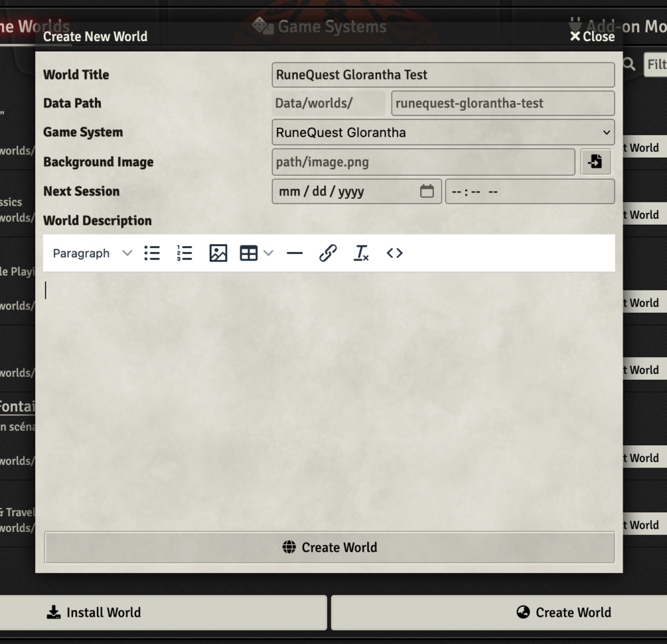This screenshot has width=667, height=644.
Task: Click the Data Path folder name field
Action: click(503, 103)
